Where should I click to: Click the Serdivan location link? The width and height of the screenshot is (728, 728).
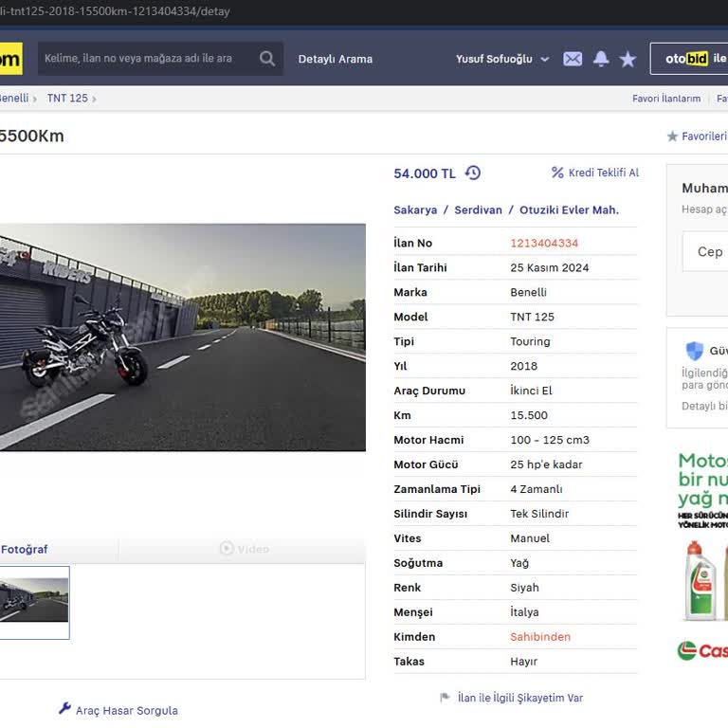[478, 209]
